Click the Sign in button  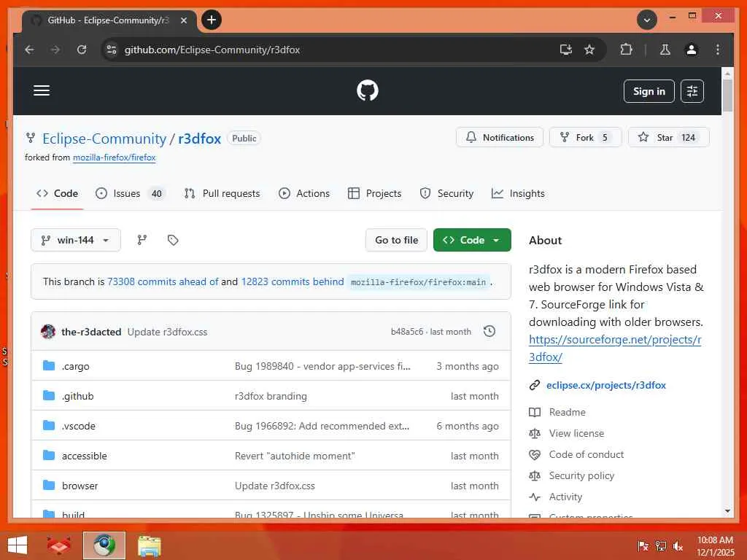(649, 91)
